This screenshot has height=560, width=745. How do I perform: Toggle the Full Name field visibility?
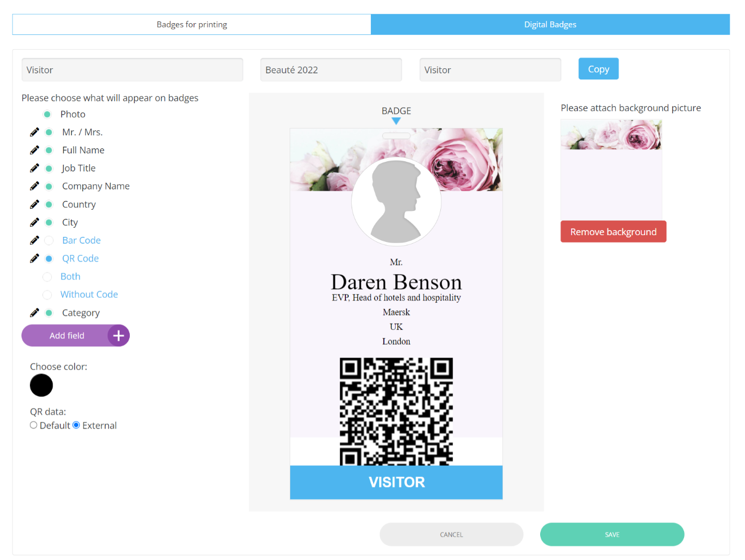pos(49,150)
